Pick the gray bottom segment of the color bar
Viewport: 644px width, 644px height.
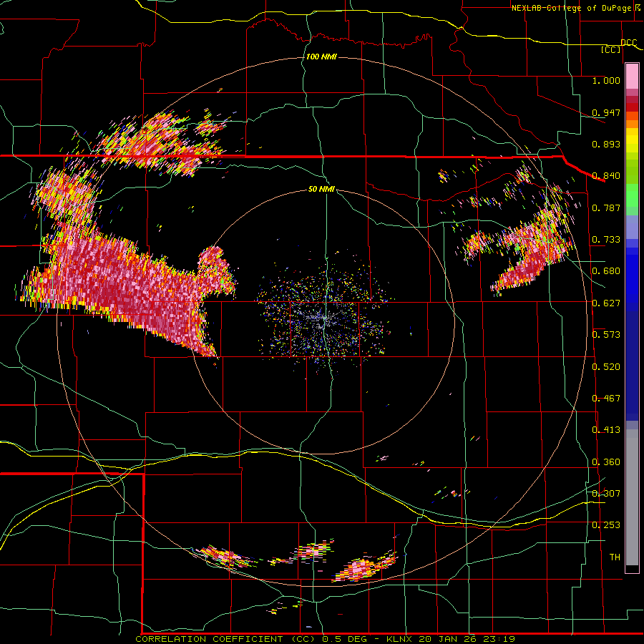coord(632,497)
